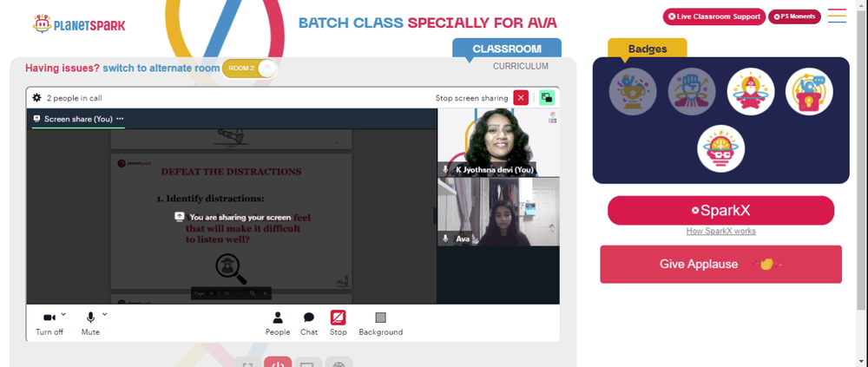Open the How SparkX works link
This screenshot has width=868, height=367.
pyautogui.click(x=720, y=232)
